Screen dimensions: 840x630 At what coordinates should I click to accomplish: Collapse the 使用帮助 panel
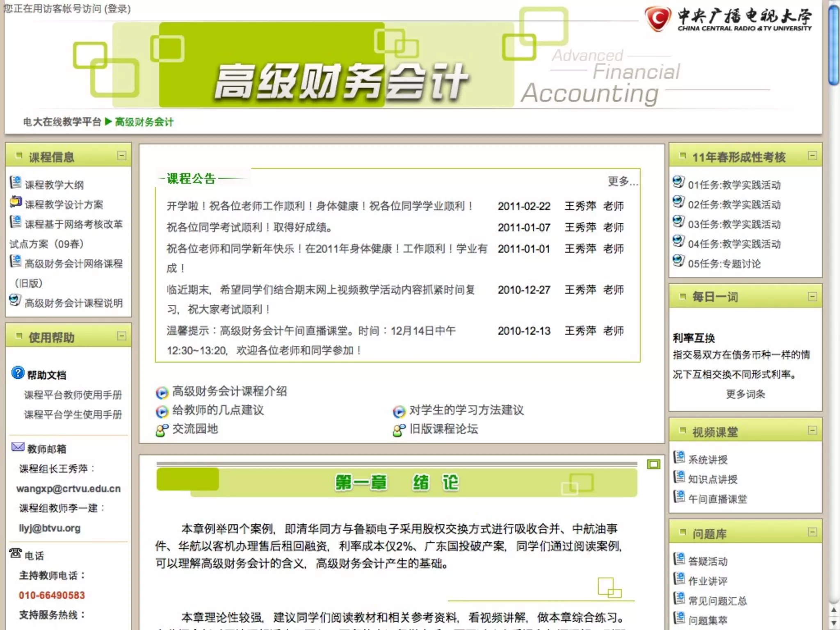point(122,336)
